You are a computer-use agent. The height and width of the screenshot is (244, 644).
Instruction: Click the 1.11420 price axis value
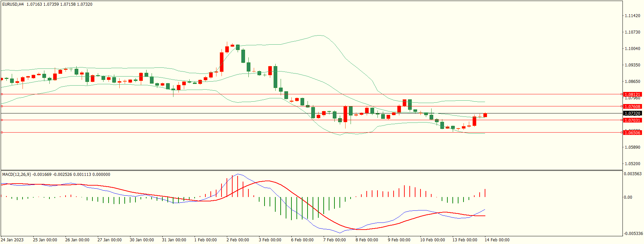click(632, 16)
